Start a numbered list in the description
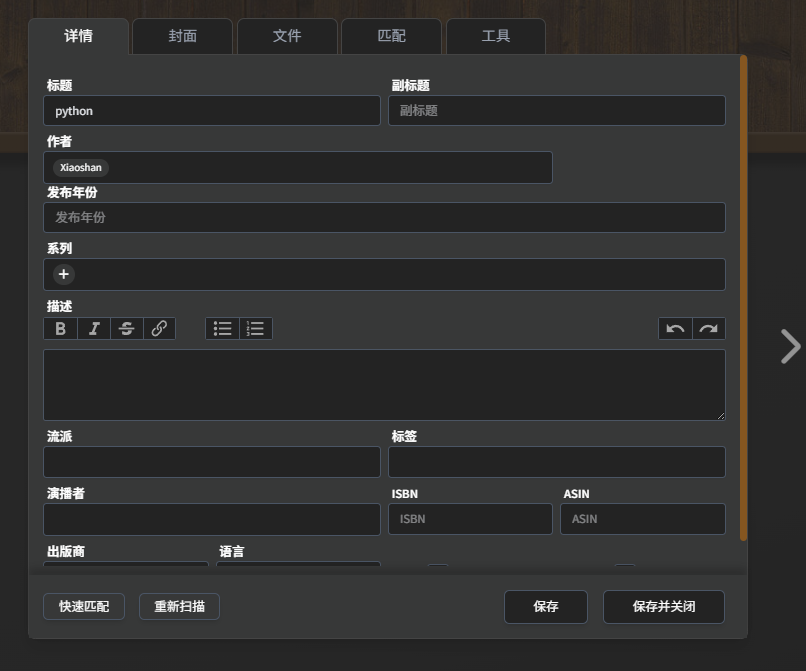 [256, 328]
